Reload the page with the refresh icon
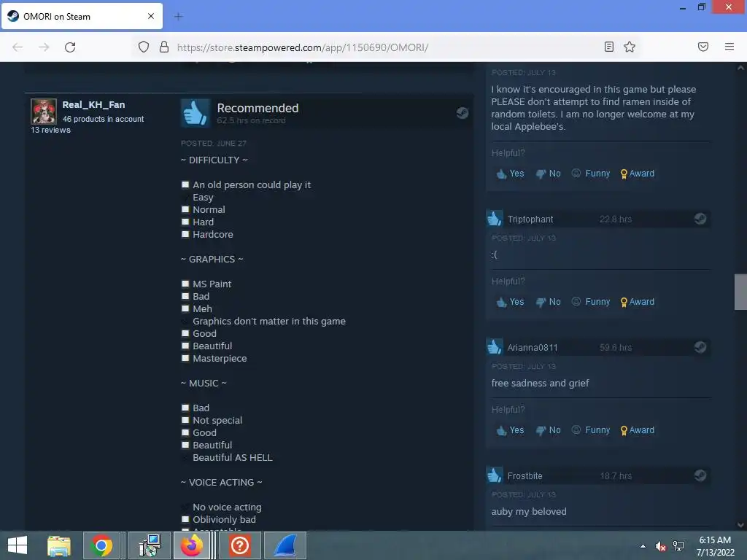Screen dimensions: 747x560 pos(70,47)
